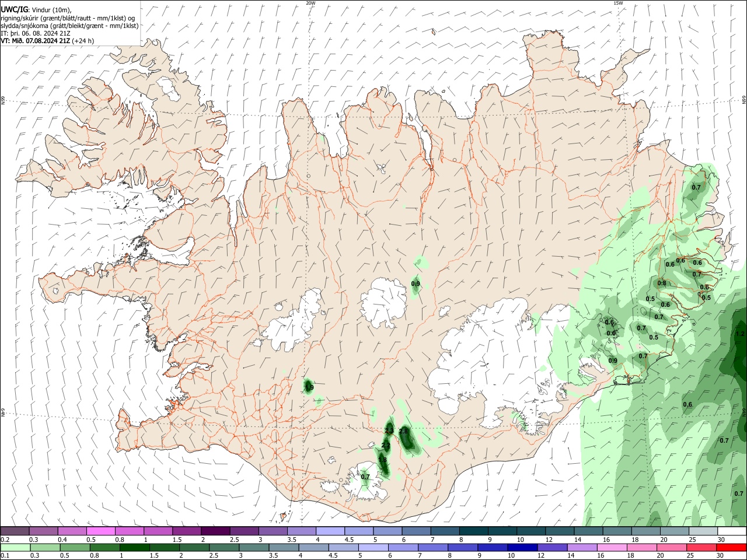
Task: Click the 2.3 precipitation value on the map
Action: 389,431
